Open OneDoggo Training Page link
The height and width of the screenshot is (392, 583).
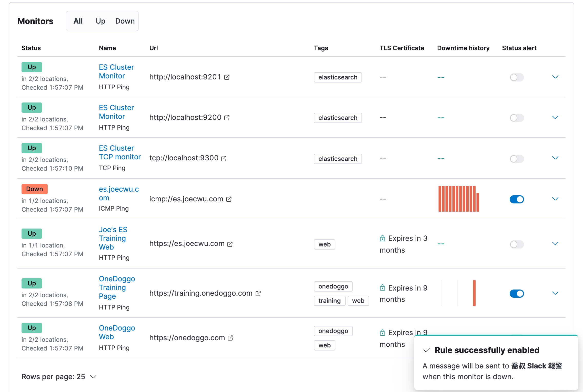(117, 287)
